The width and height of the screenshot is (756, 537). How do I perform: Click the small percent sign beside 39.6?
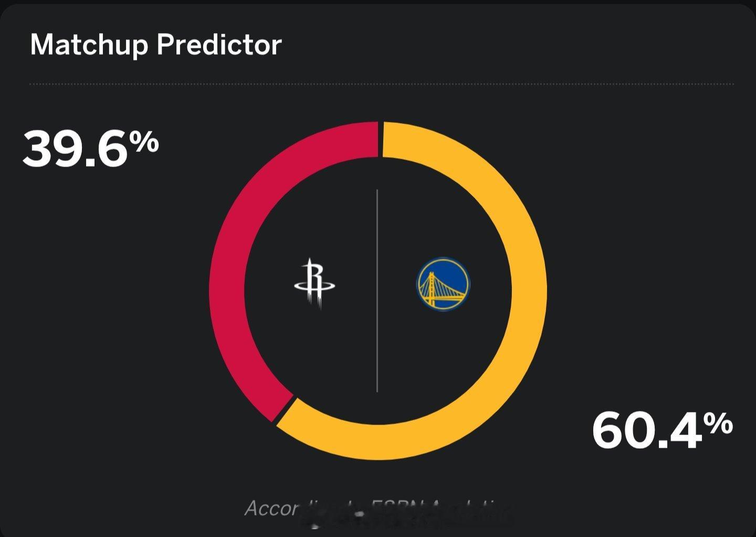click(144, 141)
